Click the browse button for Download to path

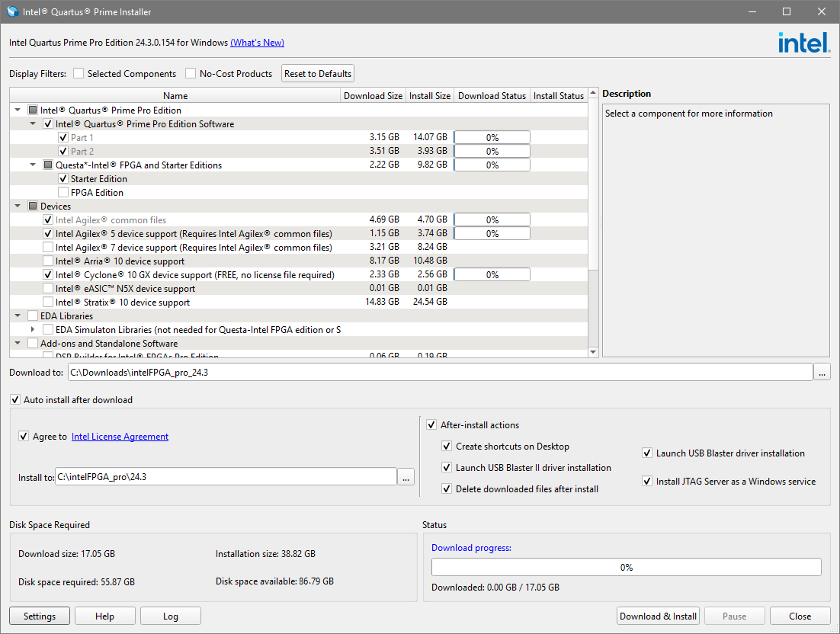pos(822,373)
